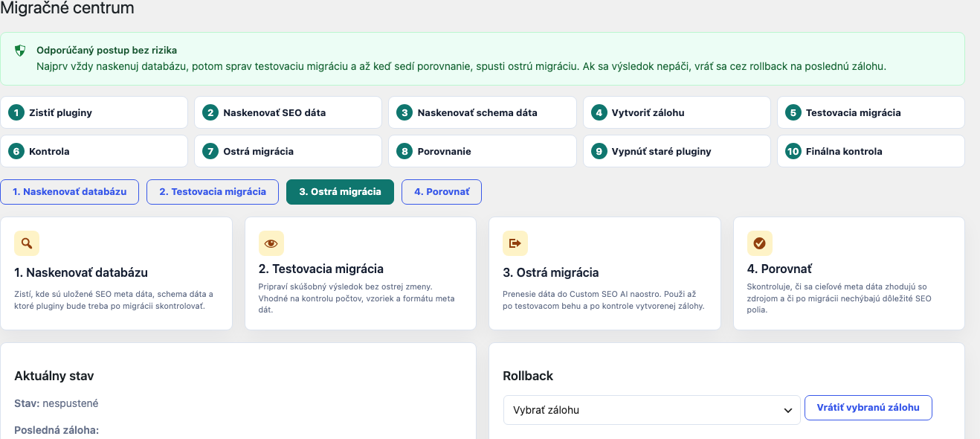Switch to 4. Porovnať tab button

point(442,191)
